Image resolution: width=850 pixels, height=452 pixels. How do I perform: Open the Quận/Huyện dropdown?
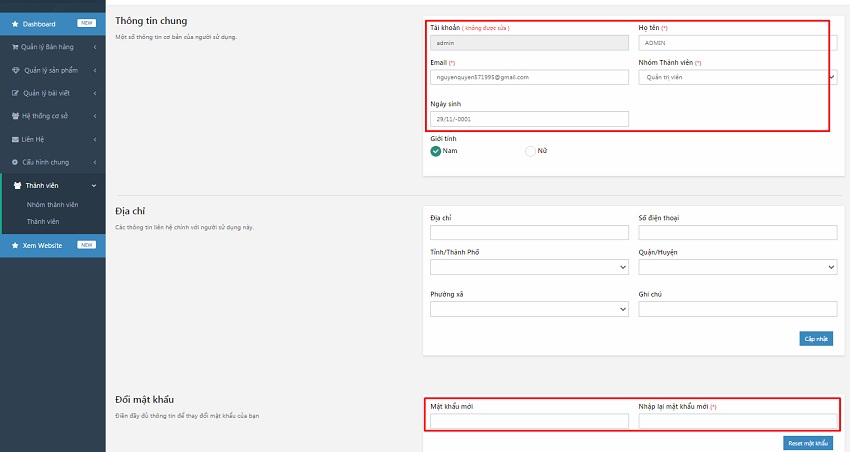point(737,267)
